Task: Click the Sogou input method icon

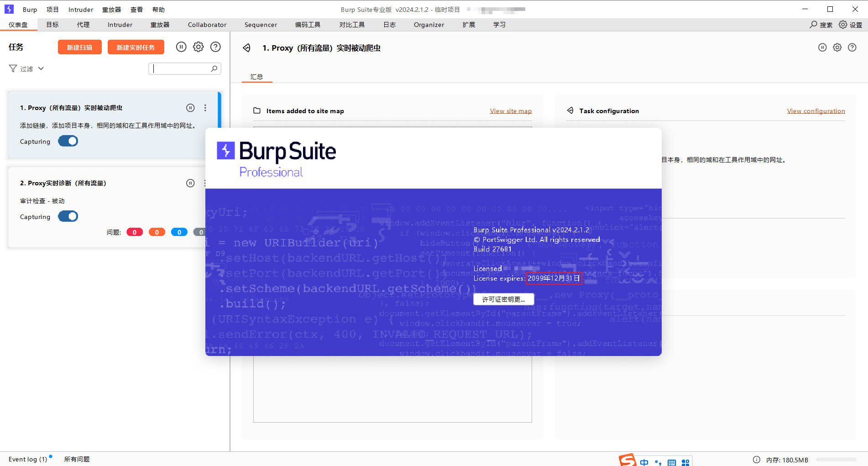Action: [627, 460]
